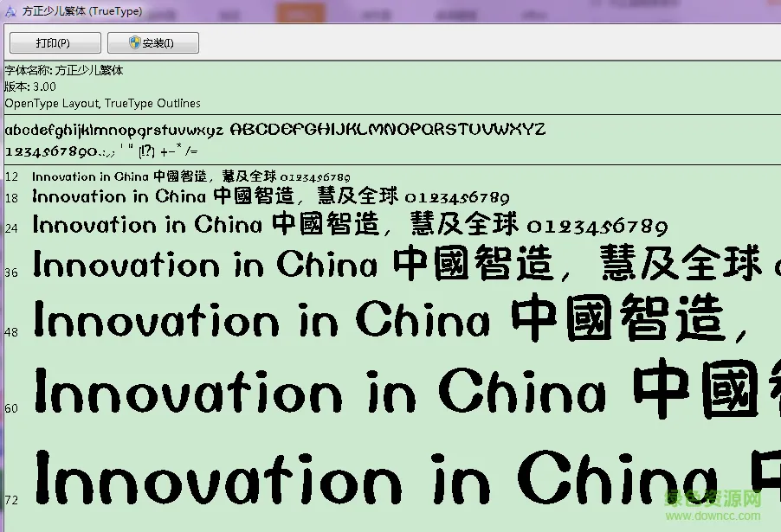Click the 12 point size label
Viewport: 781px width, 532px height.
click(11, 176)
